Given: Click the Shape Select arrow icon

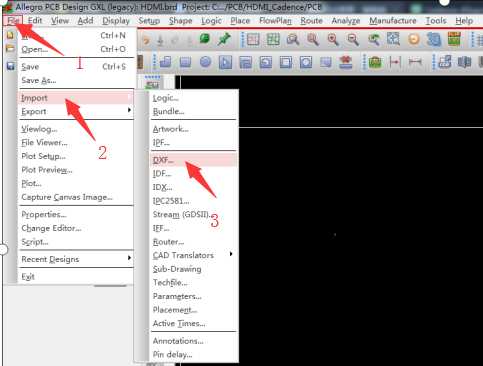Looking at the screenshot, I should click(225, 62).
